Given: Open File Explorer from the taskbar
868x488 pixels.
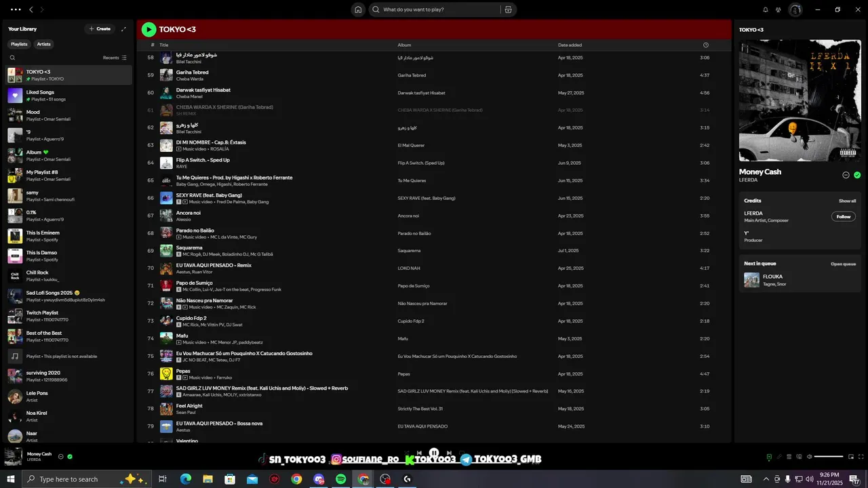Looking at the screenshot, I should click(x=208, y=479).
